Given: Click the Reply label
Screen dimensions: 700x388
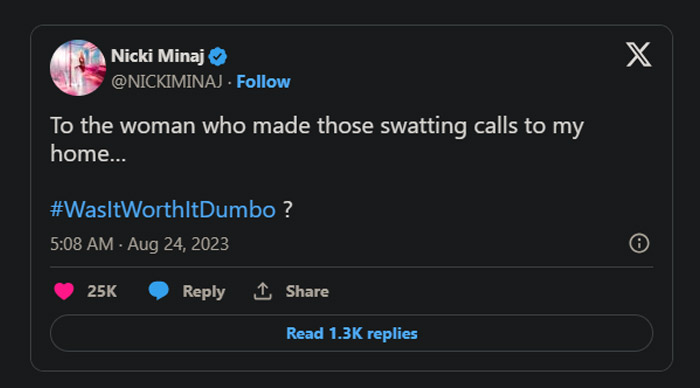Looking at the screenshot, I should (204, 292).
